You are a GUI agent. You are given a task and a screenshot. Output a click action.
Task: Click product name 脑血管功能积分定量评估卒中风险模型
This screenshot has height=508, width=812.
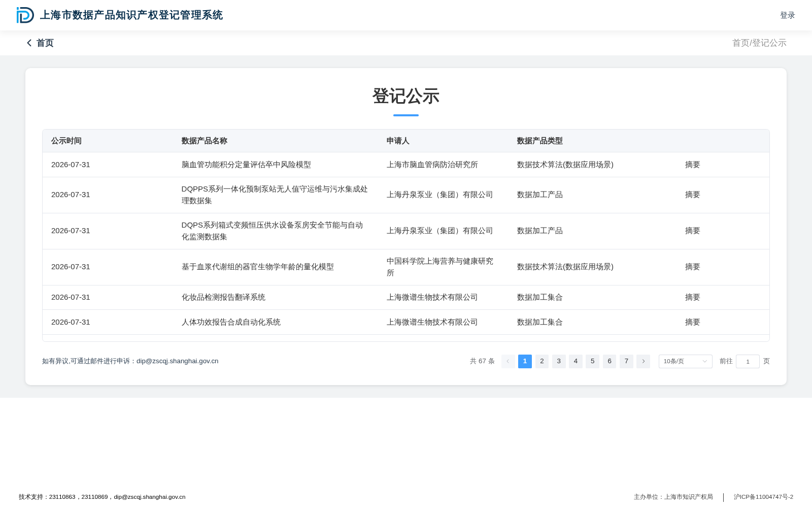click(246, 165)
